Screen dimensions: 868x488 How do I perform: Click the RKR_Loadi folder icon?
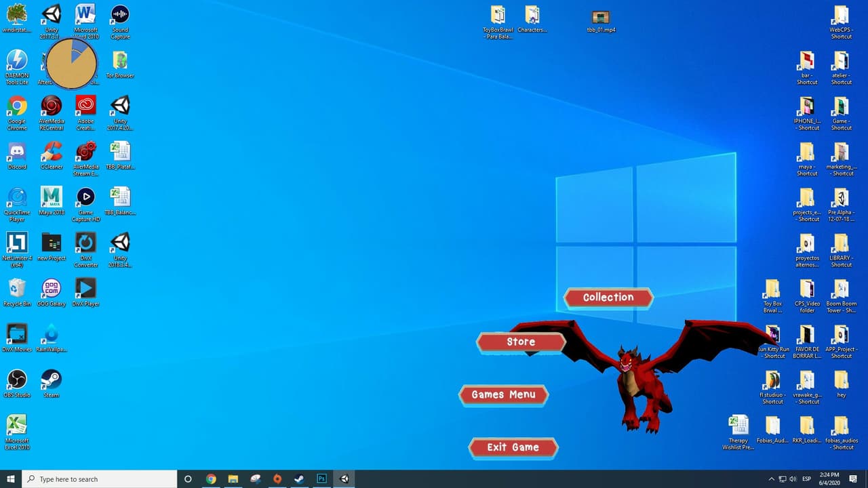(806, 430)
